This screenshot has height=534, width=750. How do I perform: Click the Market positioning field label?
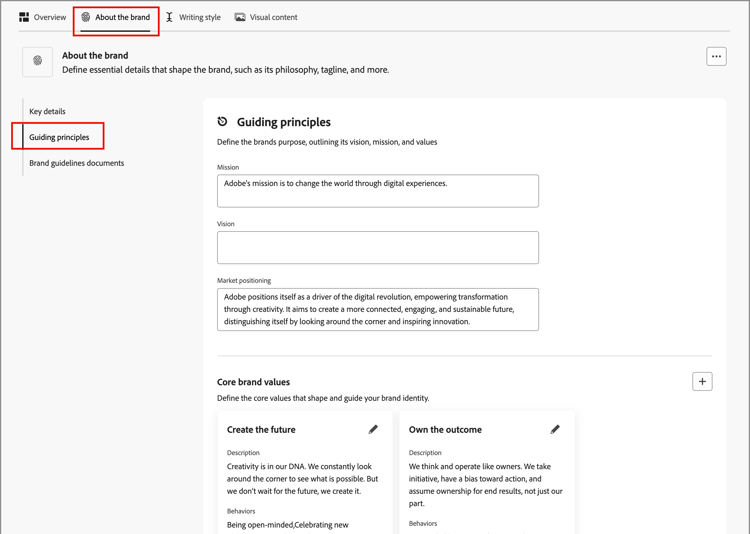(244, 280)
